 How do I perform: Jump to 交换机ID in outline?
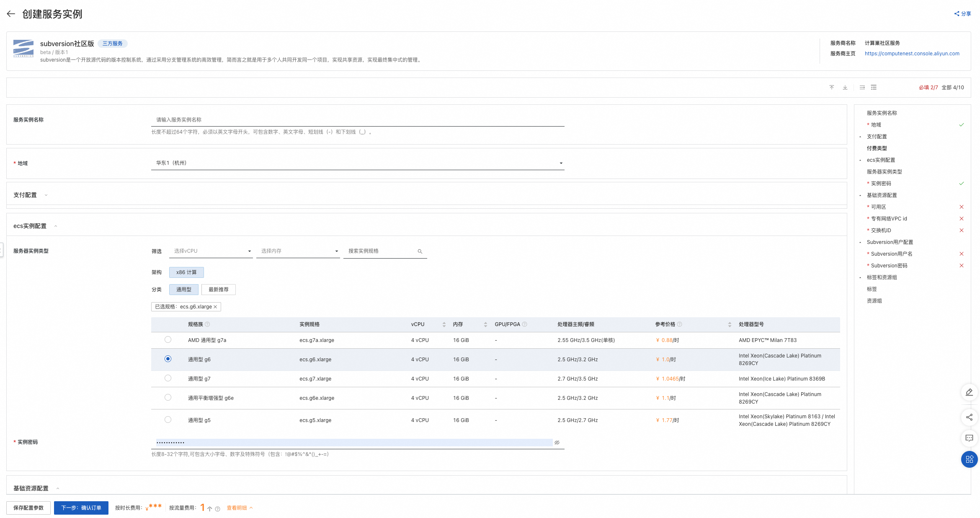[x=881, y=231]
